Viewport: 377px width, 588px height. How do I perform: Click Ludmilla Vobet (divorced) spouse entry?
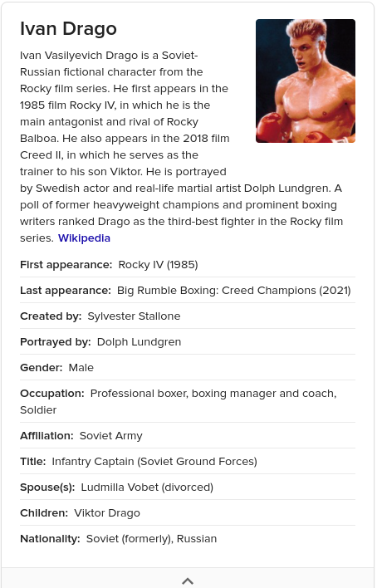click(147, 488)
